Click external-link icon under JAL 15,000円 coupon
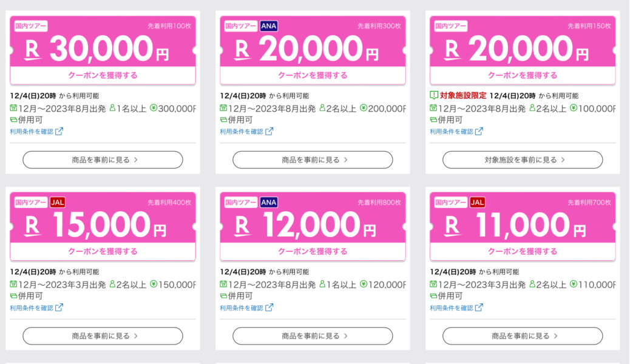Viewport: 630px width, 364px height. tap(59, 308)
